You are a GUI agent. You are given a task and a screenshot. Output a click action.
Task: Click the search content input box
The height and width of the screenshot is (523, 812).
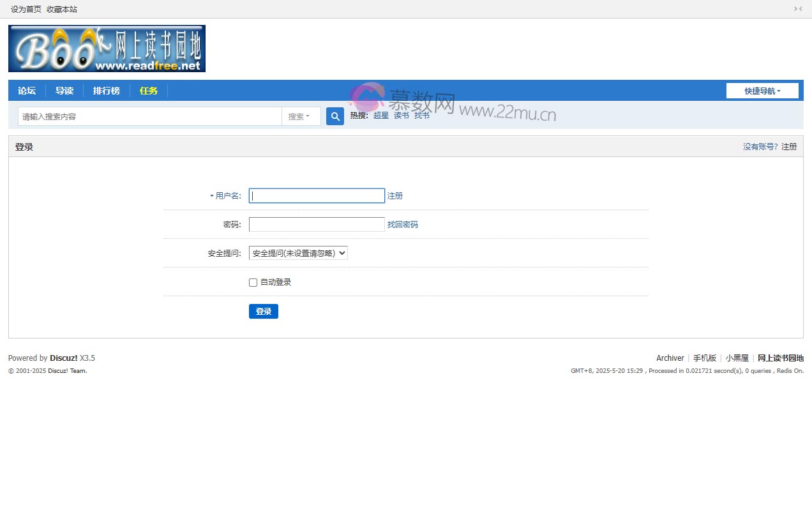(150, 116)
